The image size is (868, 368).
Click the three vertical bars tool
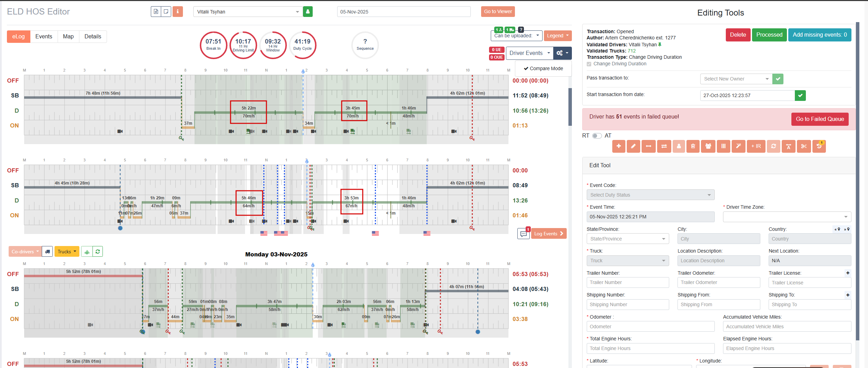click(723, 146)
